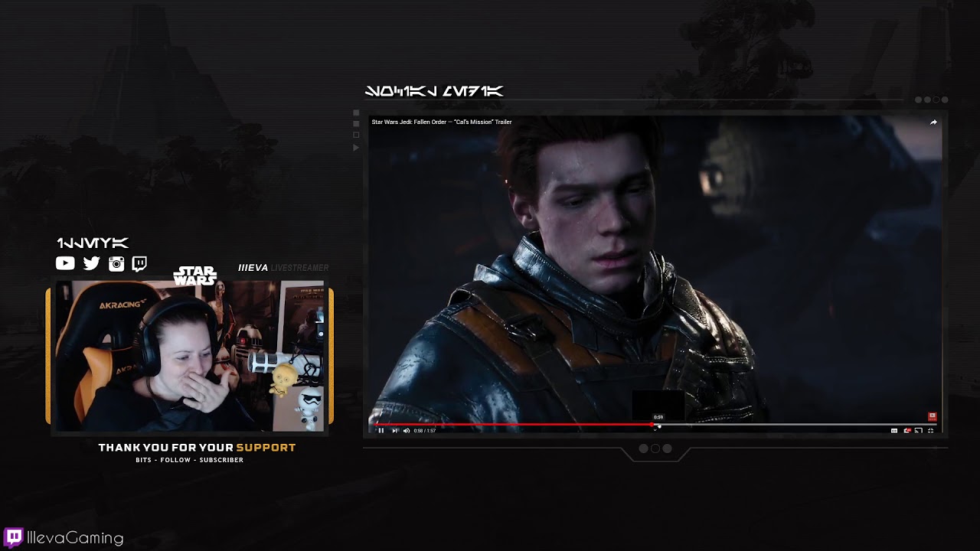The width and height of the screenshot is (980, 551).
Task: Toggle closed captions on the video
Action: [894, 431]
